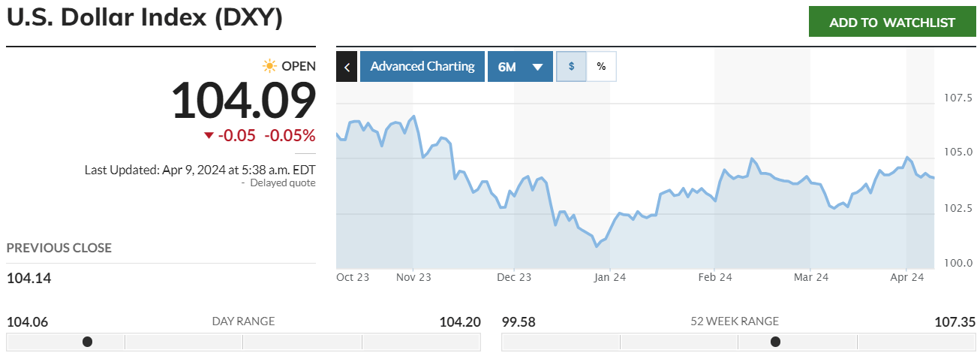The height and width of the screenshot is (359, 980).
Task: Click the Add to Watchlist button
Action: click(891, 23)
